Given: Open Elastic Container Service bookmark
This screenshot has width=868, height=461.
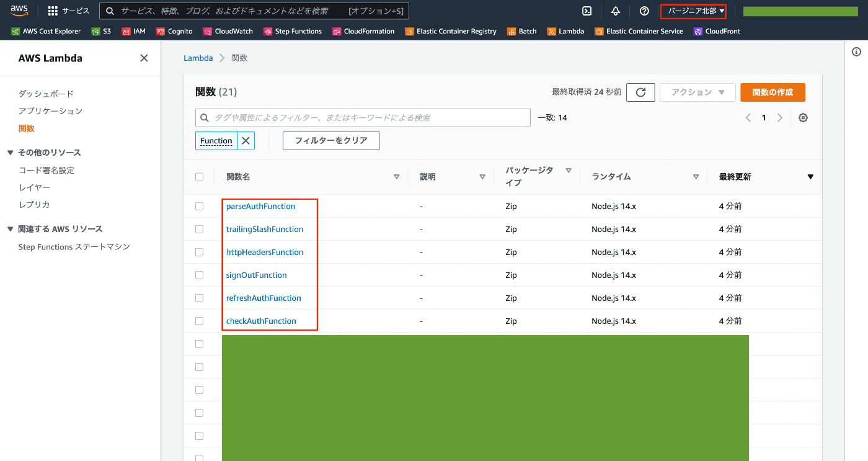Looking at the screenshot, I should tap(639, 31).
